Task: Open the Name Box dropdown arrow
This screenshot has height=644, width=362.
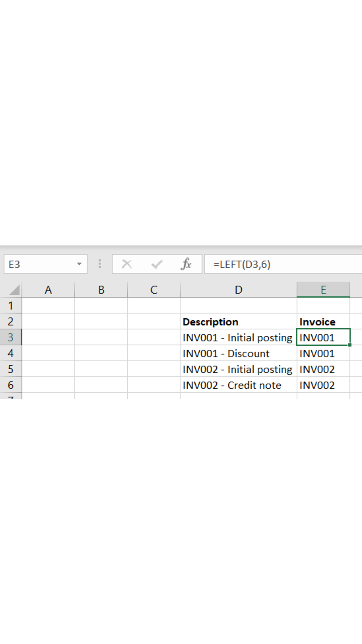Action: click(79, 264)
